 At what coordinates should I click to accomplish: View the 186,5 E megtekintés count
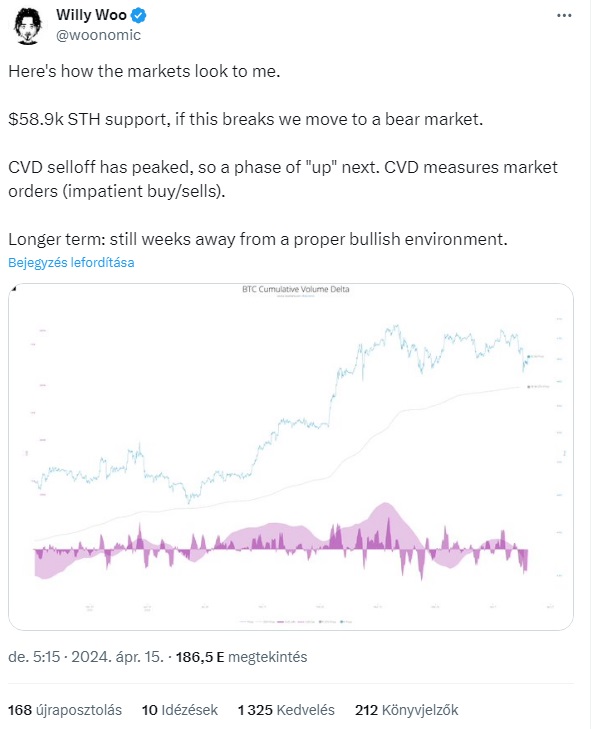click(x=241, y=657)
